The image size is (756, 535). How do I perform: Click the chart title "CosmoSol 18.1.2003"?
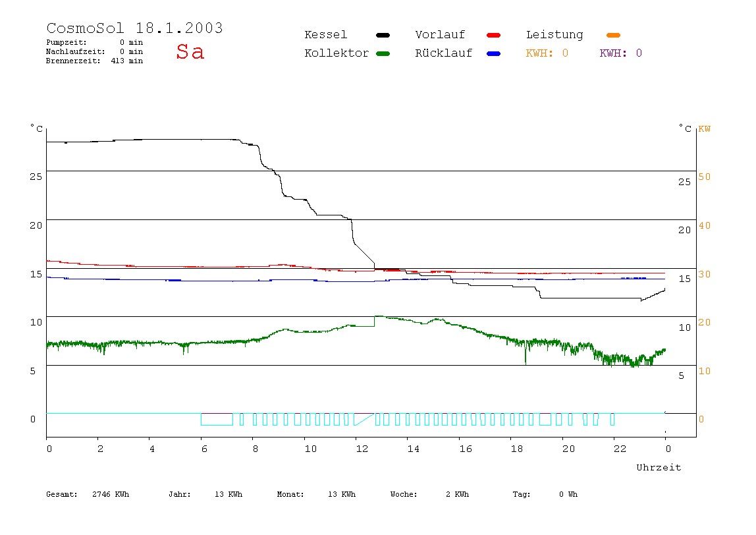click(x=134, y=28)
